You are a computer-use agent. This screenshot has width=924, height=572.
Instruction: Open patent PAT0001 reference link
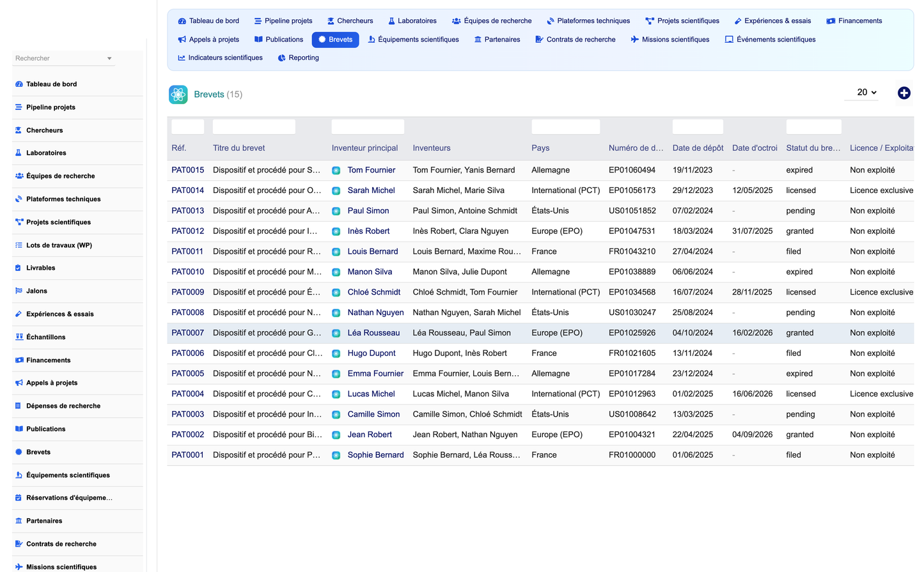click(x=188, y=455)
